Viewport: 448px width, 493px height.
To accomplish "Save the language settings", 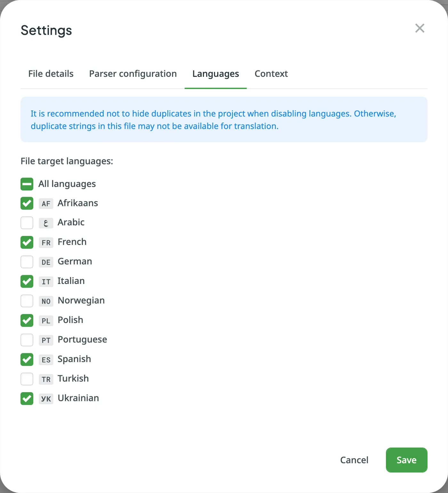I will pos(406,460).
